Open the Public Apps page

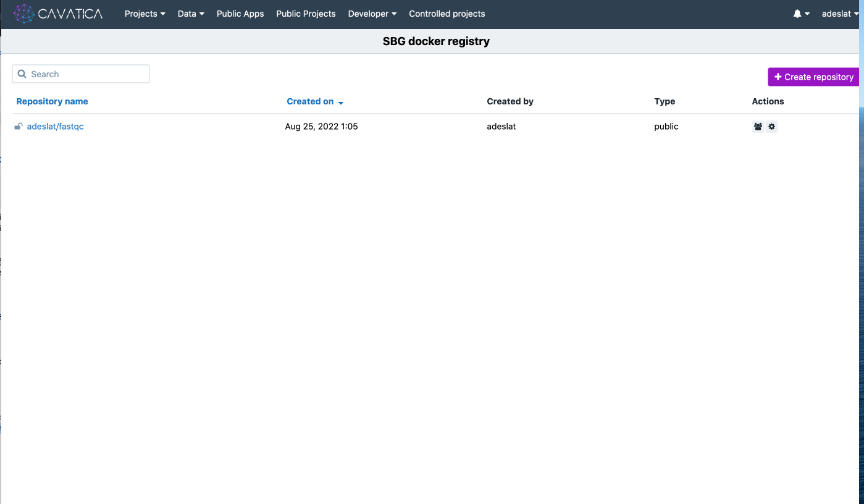click(240, 13)
